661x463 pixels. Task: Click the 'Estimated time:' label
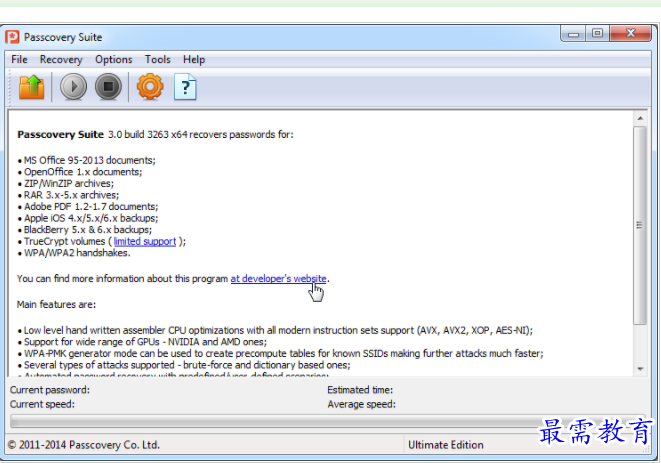click(x=360, y=390)
